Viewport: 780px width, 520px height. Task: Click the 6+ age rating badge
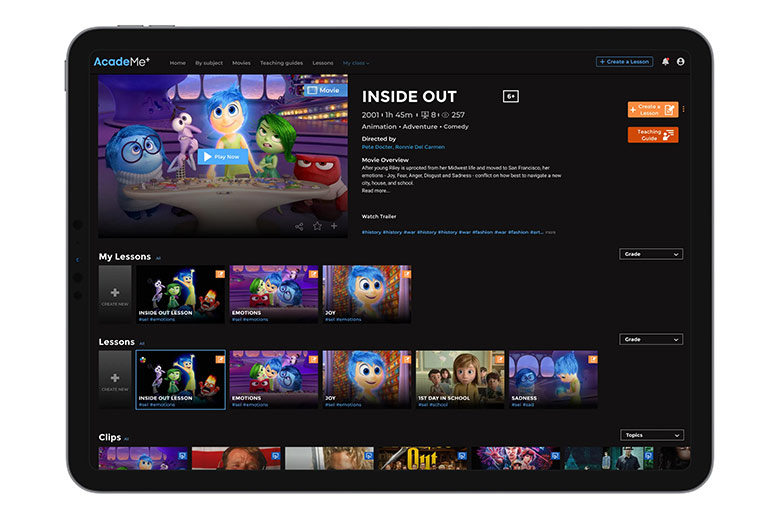tap(511, 96)
